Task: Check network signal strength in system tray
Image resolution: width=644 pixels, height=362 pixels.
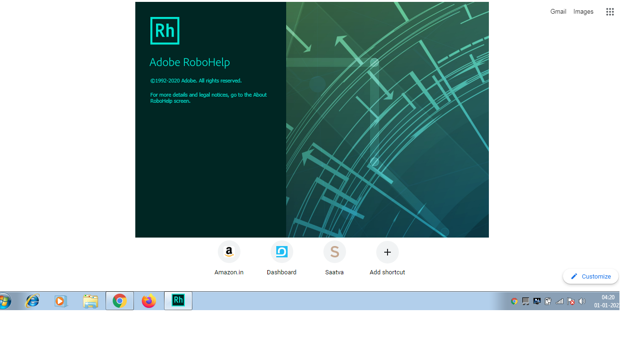Action: [559, 301]
